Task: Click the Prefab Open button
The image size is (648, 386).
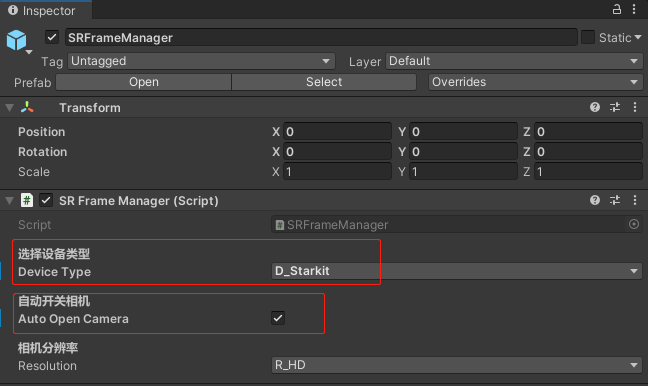Action: [143, 82]
